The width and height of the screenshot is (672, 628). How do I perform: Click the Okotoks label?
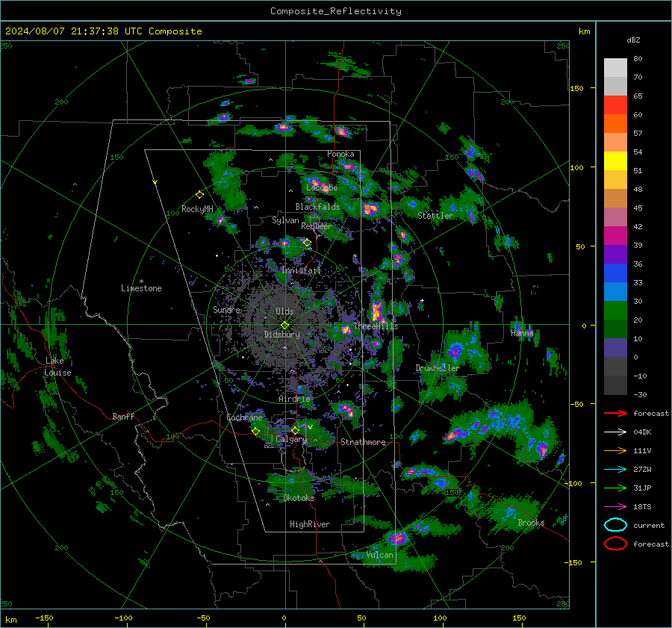tap(299, 498)
